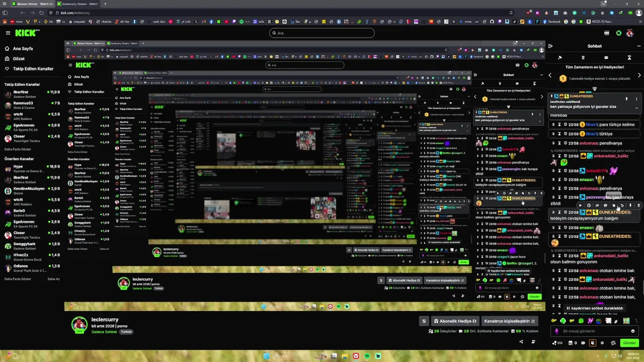Go to Ana Sayfa in sidebar

(23, 49)
